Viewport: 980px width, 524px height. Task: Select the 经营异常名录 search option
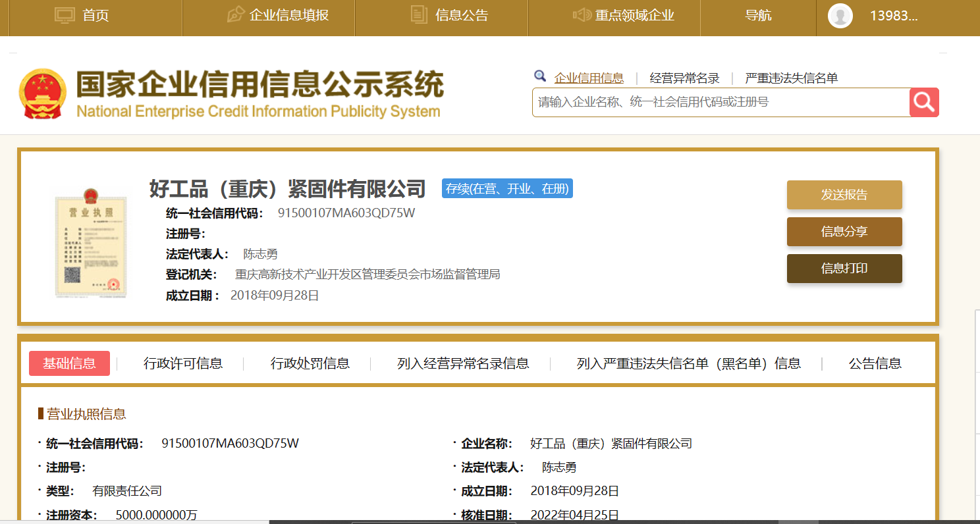(684, 78)
